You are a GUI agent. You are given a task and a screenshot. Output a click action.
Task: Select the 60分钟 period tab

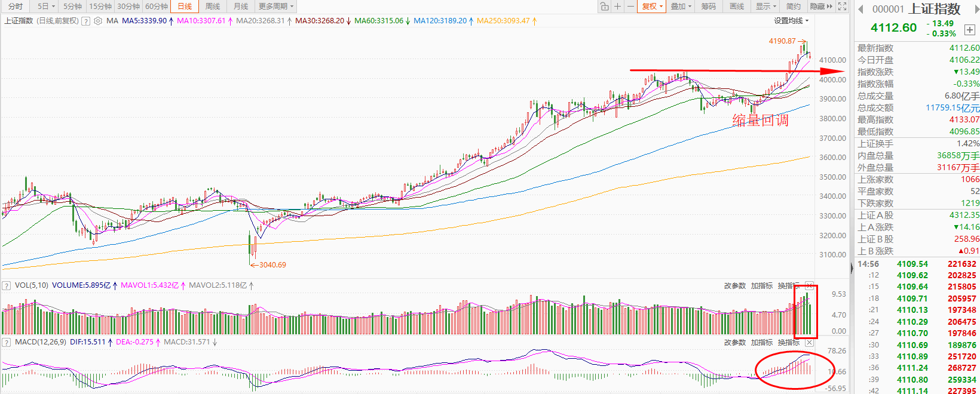(157, 7)
